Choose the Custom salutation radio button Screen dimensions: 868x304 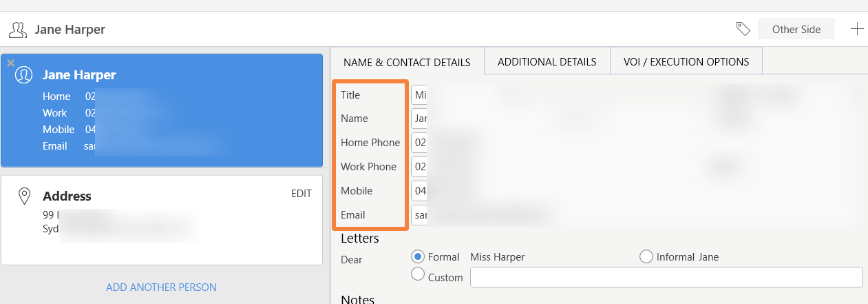click(x=417, y=274)
